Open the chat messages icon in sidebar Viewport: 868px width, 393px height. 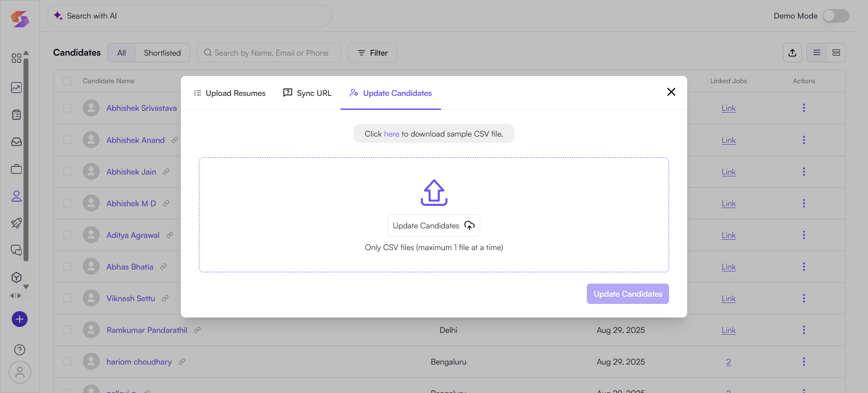[x=16, y=250]
